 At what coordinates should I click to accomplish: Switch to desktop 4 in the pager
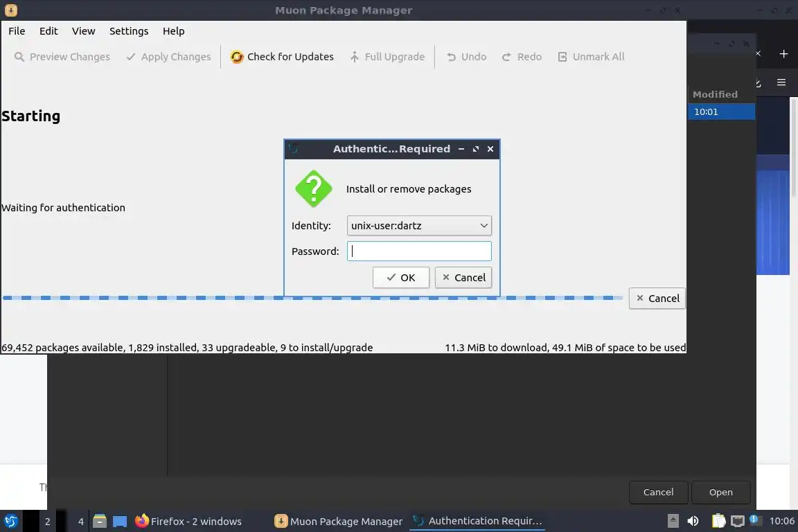coord(80,522)
